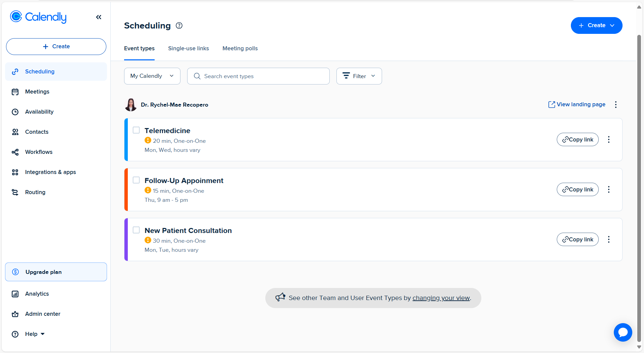
Task: Switch to Single-use links tab
Action: (x=188, y=48)
